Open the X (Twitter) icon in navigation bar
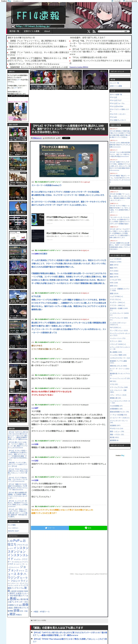The image size is (138, 644). [x=89, y=31]
